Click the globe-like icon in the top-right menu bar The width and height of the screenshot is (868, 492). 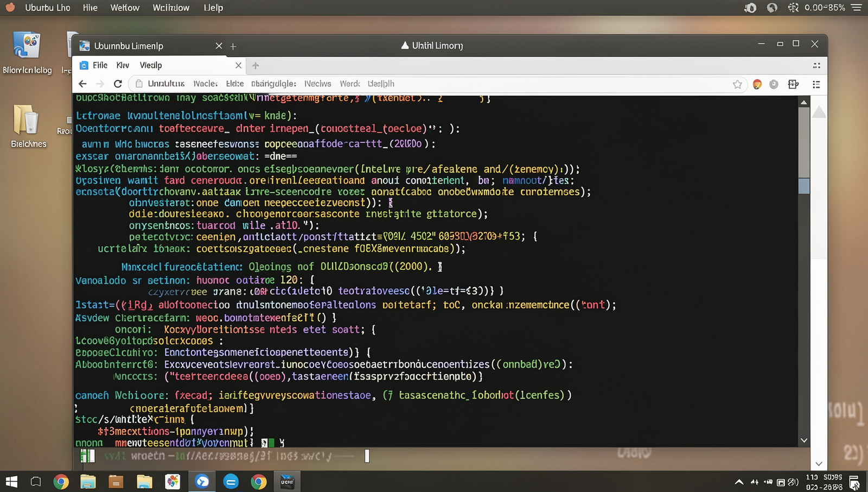click(772, 8)
